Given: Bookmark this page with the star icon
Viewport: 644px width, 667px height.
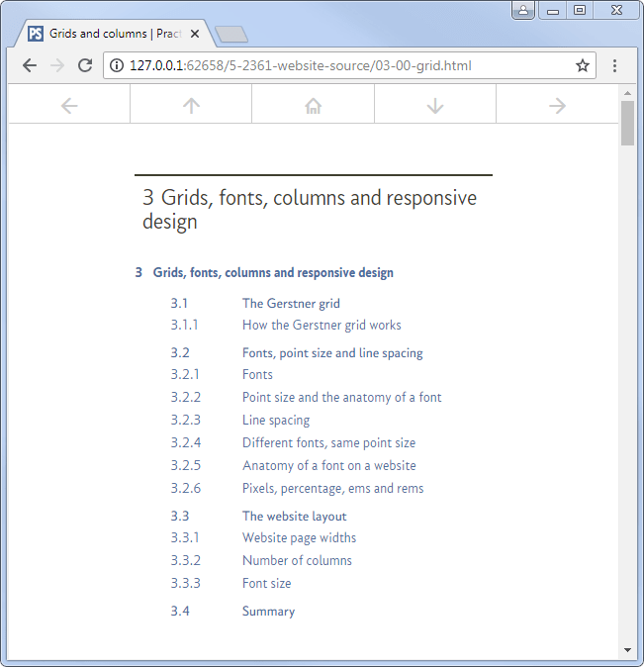Looking at the screenshot, I should [x=583, y=65].
